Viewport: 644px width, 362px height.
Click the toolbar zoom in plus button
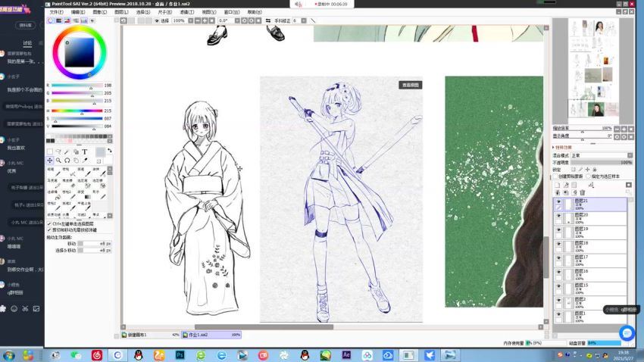pos(205,20)
